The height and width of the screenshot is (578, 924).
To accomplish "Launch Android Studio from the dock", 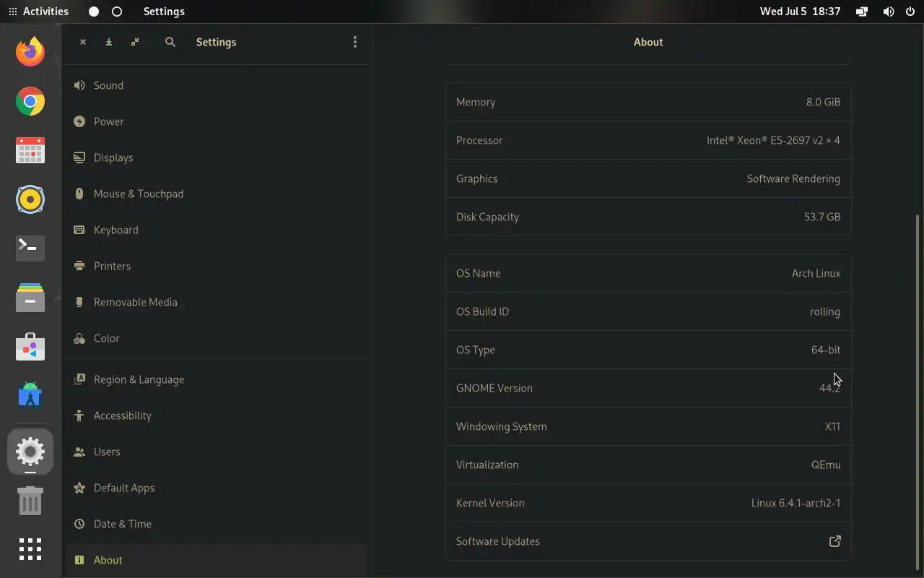I will pos(30,396).
